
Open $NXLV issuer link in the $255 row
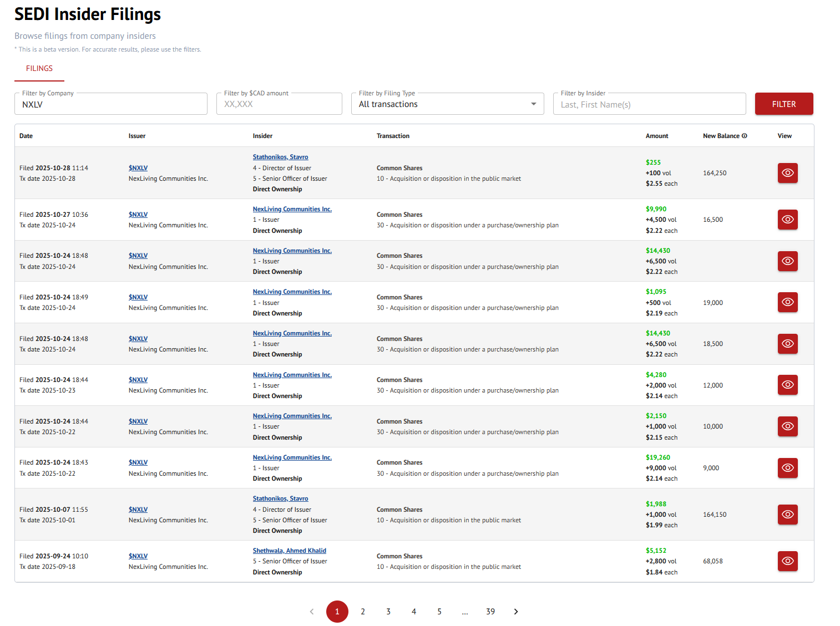click(138, 168)
